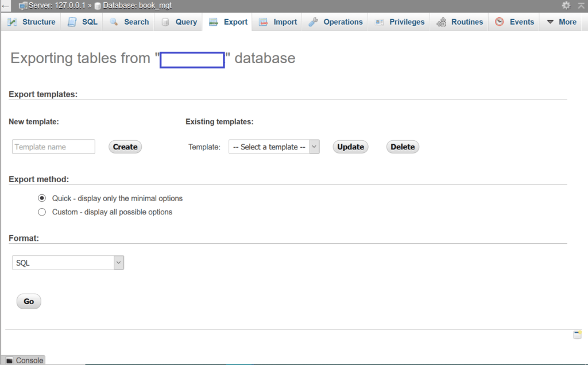Click the small page icon above Console bar

click(x=577, y=334)
